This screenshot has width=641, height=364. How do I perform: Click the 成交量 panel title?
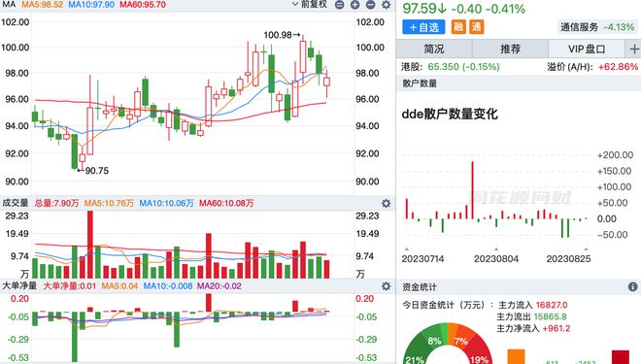point(16,203)
